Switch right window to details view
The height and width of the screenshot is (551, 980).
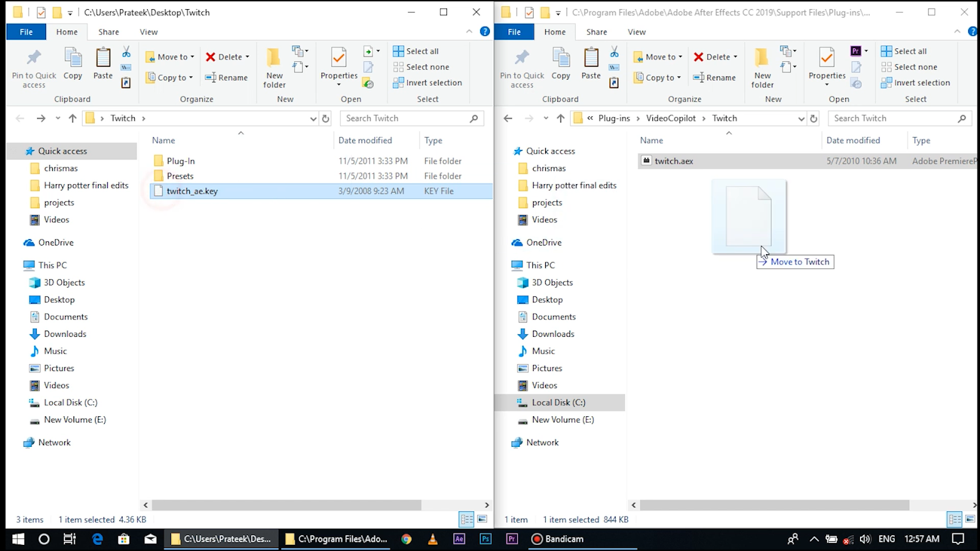(955, 520)
